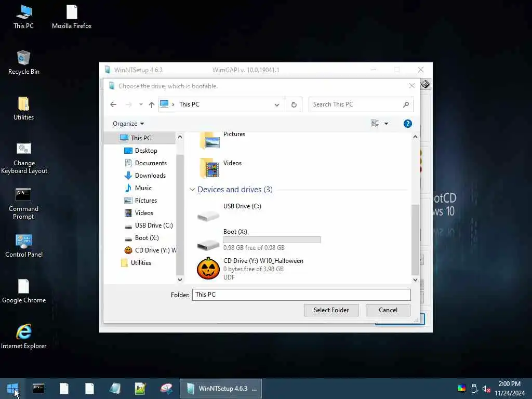
Task: Select Music in the navigation pane
Action: 143,188
